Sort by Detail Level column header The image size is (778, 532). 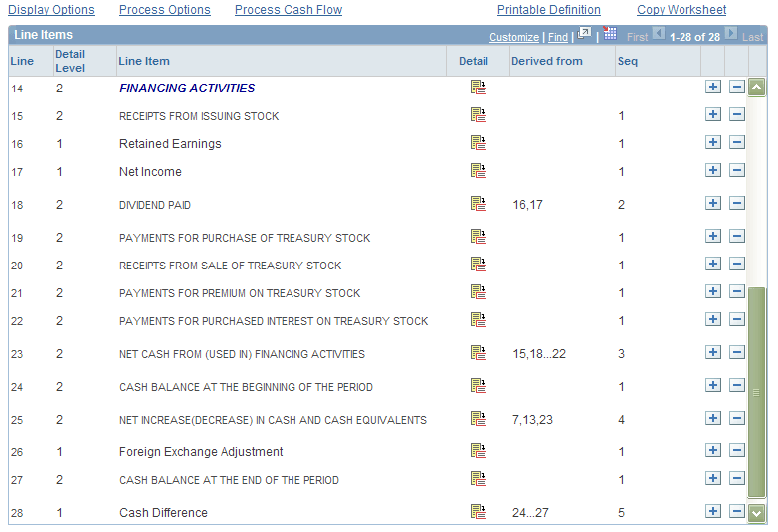click(70, 61)
